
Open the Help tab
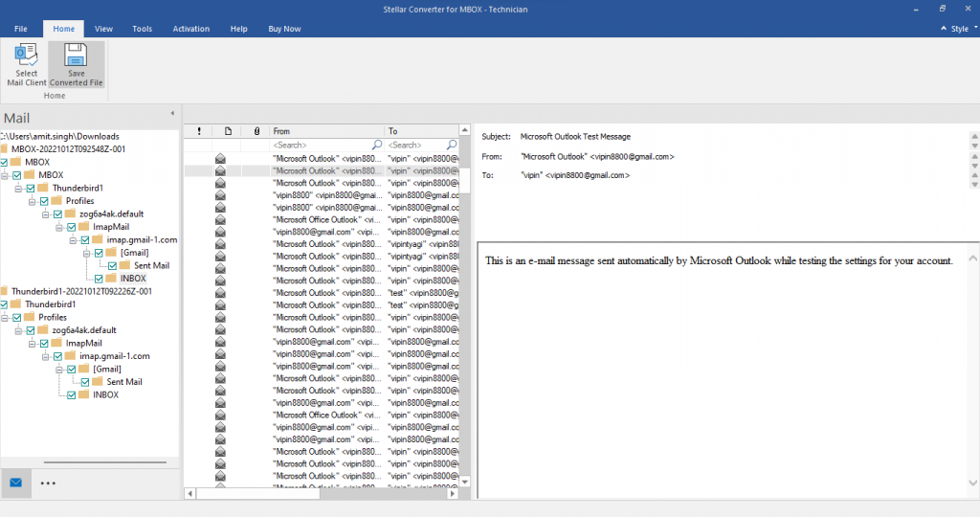click(238, 29)
